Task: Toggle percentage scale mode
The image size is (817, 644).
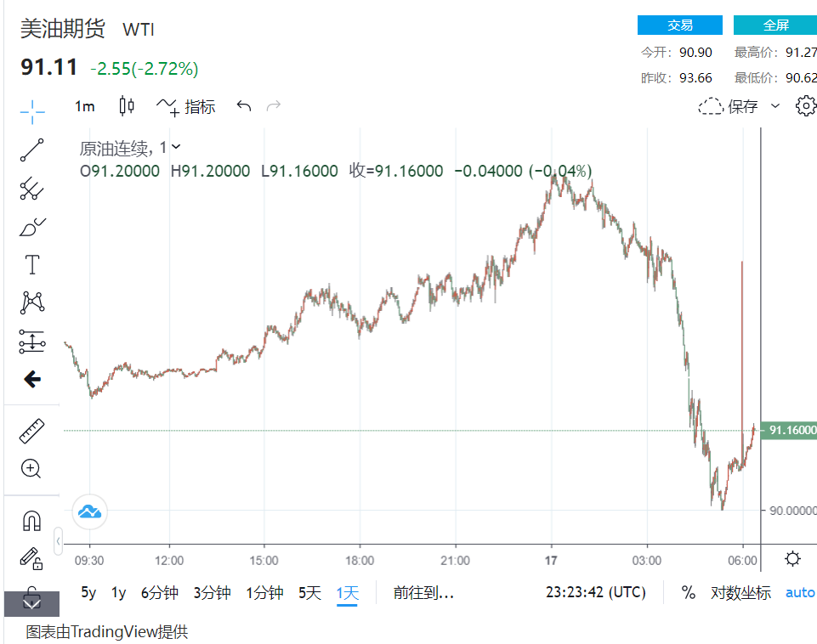Action: click(689, 593)
